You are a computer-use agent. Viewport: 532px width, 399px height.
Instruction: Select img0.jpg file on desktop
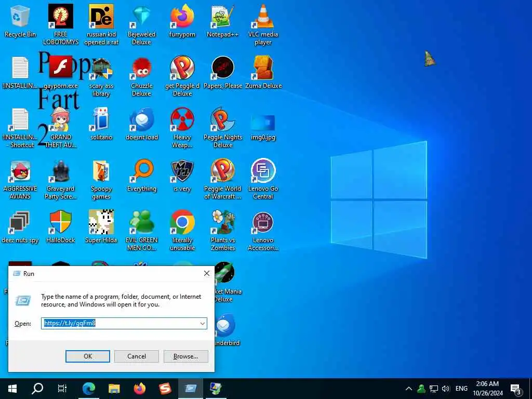tap(263, 127)
